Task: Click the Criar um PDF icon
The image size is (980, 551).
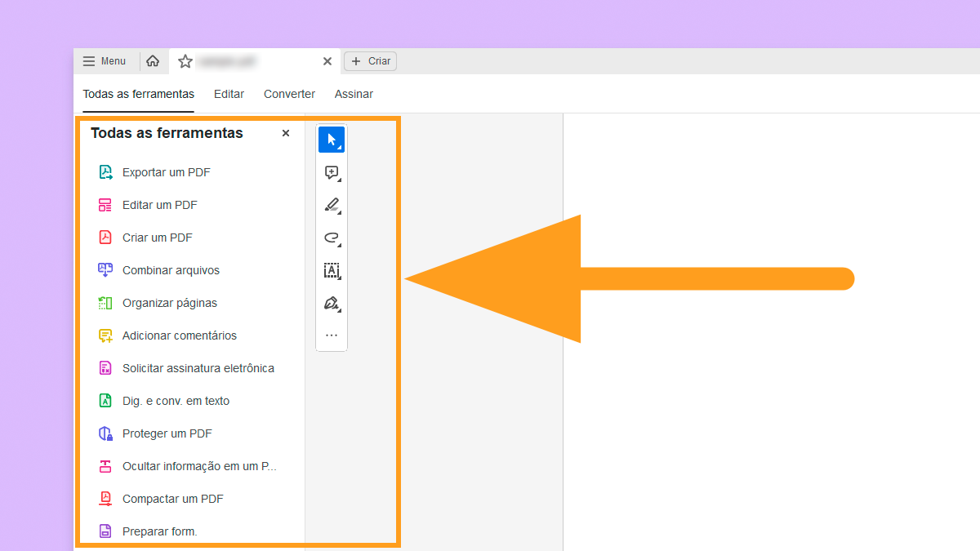Action: click(x=105, y=238)
